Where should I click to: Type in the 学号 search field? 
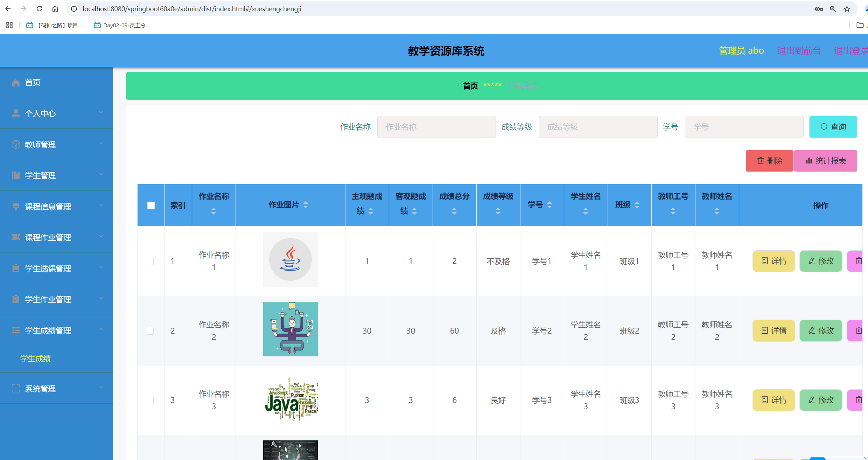744,127
